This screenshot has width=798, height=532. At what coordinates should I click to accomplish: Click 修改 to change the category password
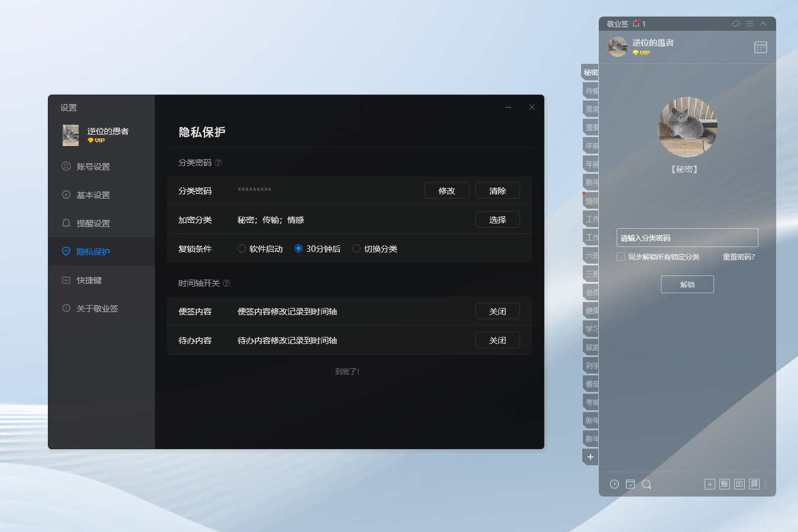(446, 190)
